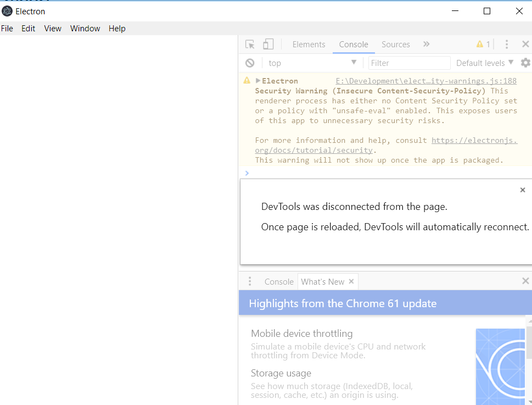
Task: Dismiss the DevTools disconnected message
Action: (523, 190)
